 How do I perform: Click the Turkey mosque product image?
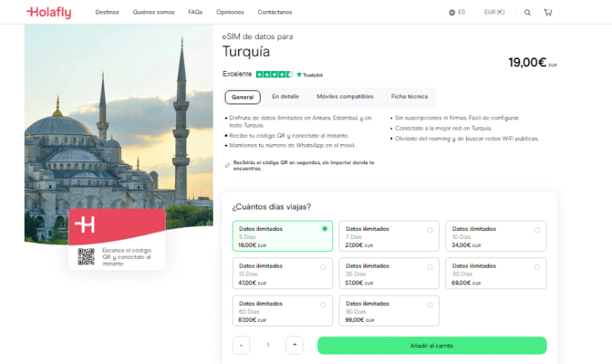click(119, 133)
